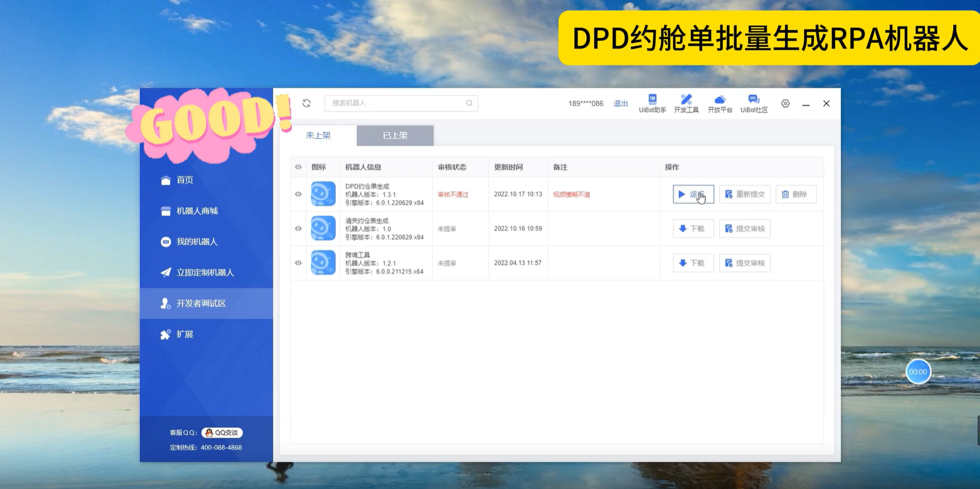Delete the DPD约仓单生成 robot
The height and width of the screenshot is (489, 980).
(x=796, y=194)
